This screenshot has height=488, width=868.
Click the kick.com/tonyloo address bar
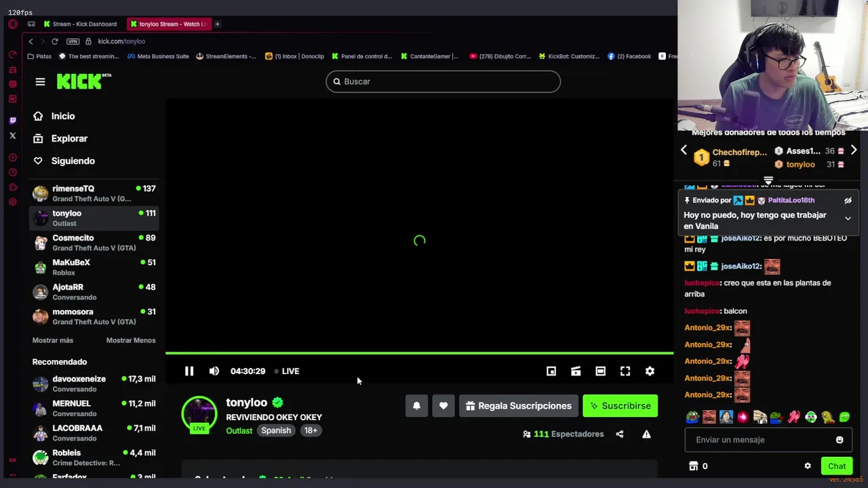click(x=121, y=41)
